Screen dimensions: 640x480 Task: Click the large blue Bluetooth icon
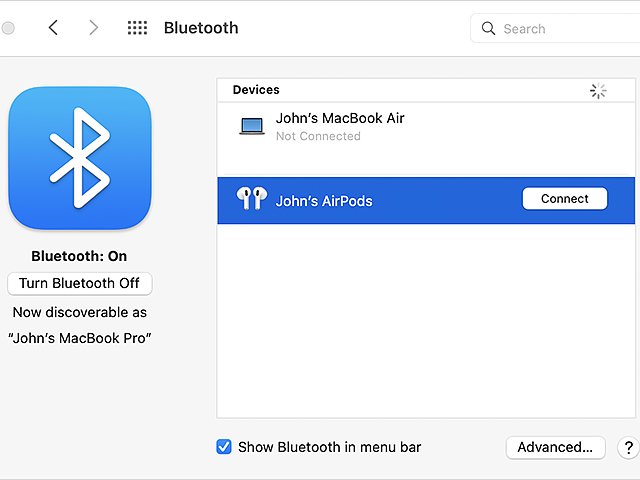coord(80,158)
